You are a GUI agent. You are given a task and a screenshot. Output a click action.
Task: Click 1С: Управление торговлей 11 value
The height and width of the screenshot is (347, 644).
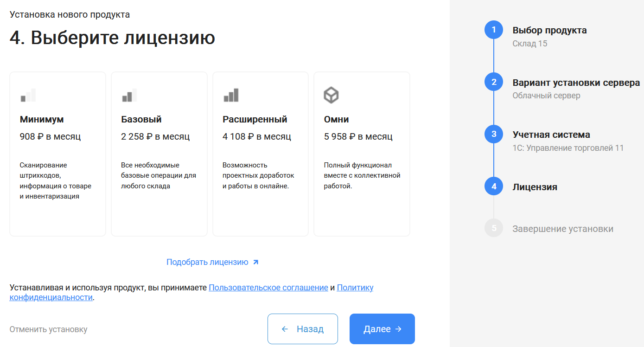pyautogui.click(x=568, y=148)
